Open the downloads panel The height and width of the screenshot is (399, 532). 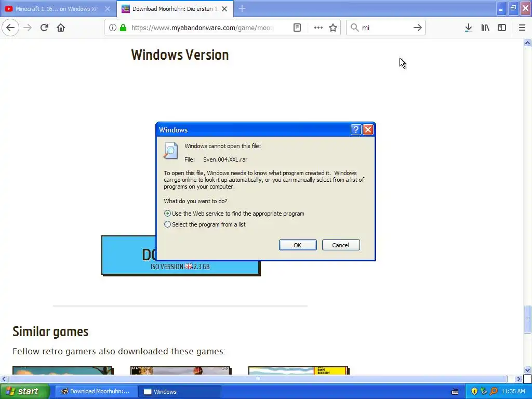[x=468, y=28]
